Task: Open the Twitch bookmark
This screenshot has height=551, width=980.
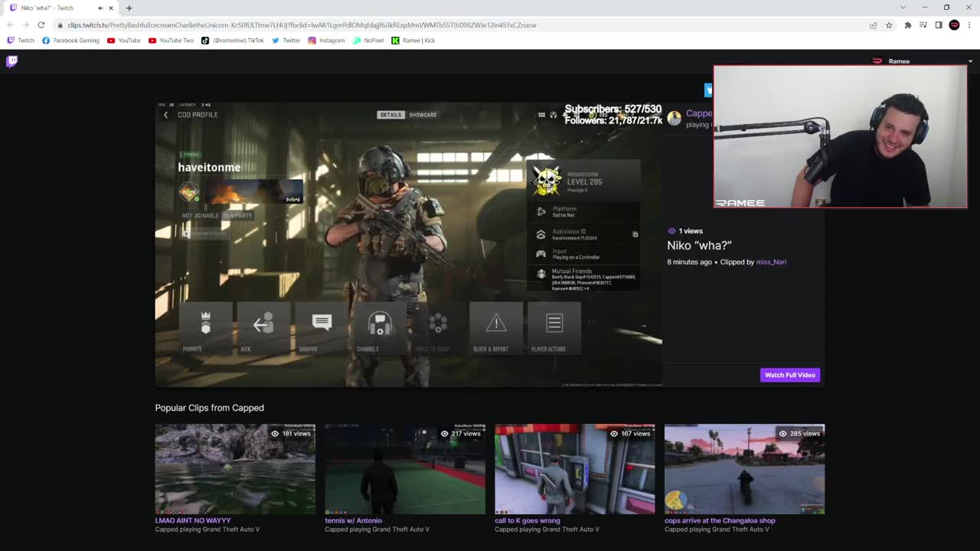Action: click(x=21, y=41)
